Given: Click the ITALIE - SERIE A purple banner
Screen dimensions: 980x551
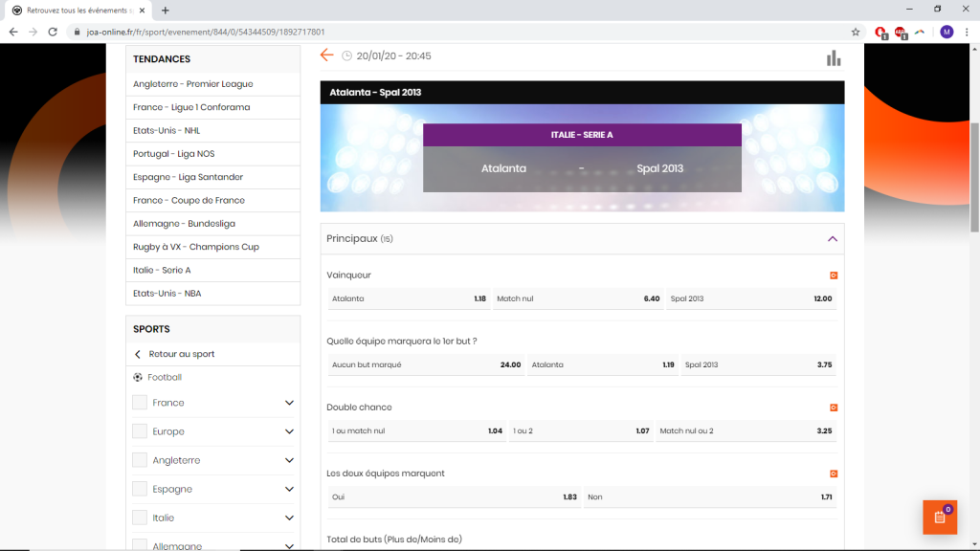Looking at the screenshot, I should click(582, 135).
